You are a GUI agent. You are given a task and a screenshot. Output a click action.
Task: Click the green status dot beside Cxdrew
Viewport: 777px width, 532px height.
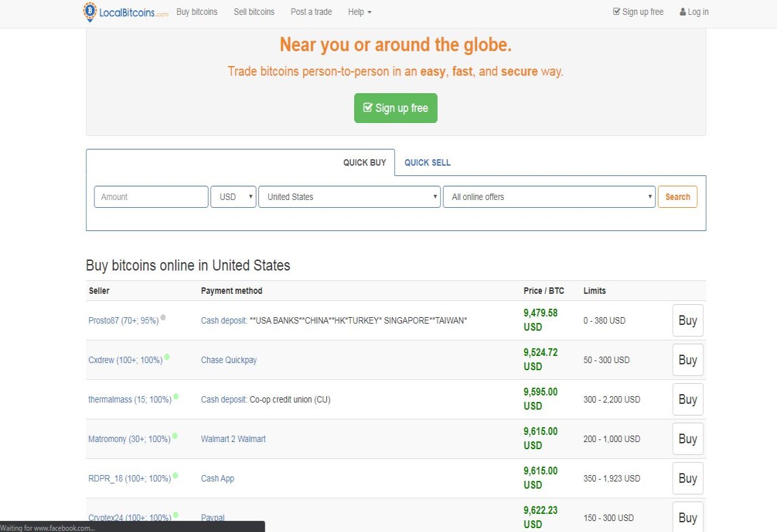(167, 357)
